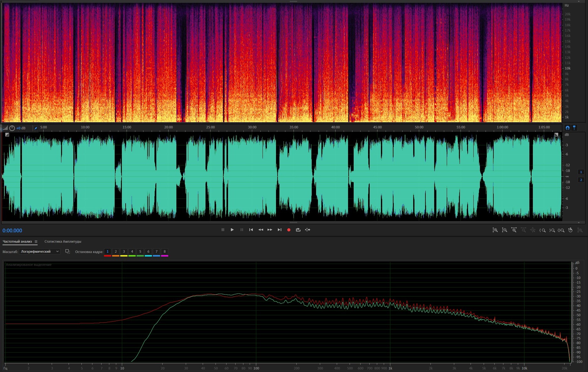This screenshot has height=372, width=588.
Task: Click the 1k label on frequency analysis axis
Action: click(390, 368)
